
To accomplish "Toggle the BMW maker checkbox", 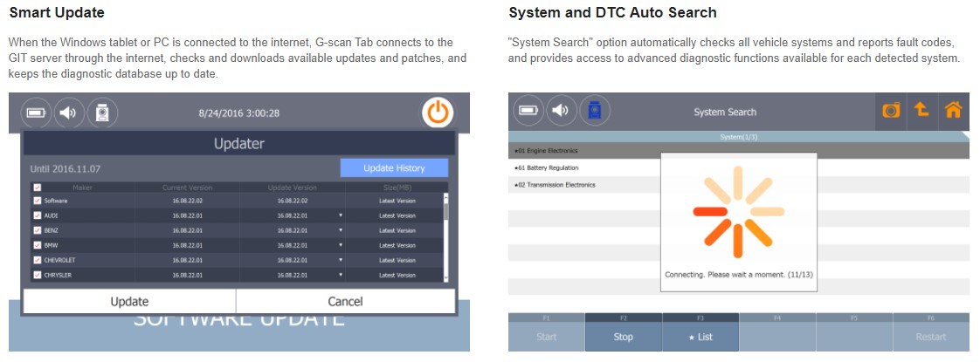I will click(x=37, y=245).
